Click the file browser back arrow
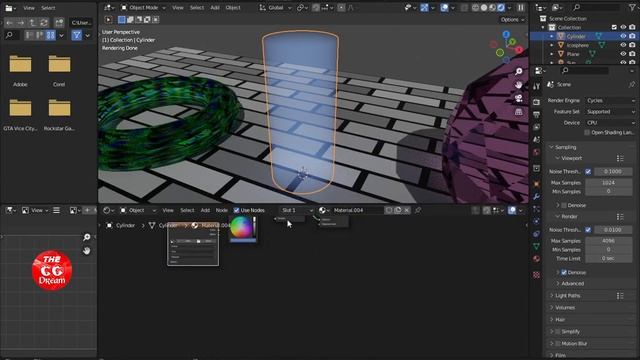This screenshot has height=360, width=640. 9,22
